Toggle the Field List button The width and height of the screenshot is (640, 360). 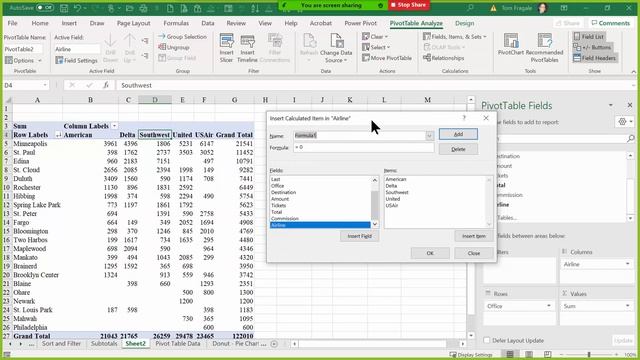589,37
